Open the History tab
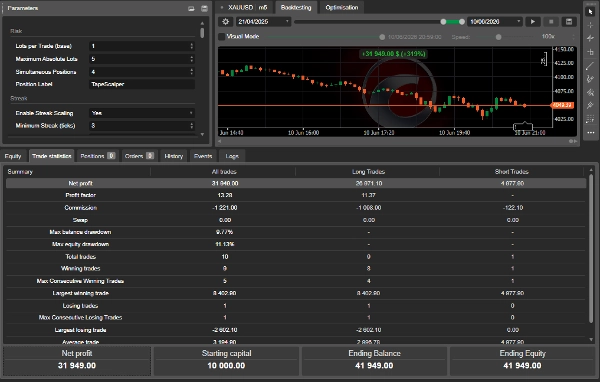 (174, 156)
